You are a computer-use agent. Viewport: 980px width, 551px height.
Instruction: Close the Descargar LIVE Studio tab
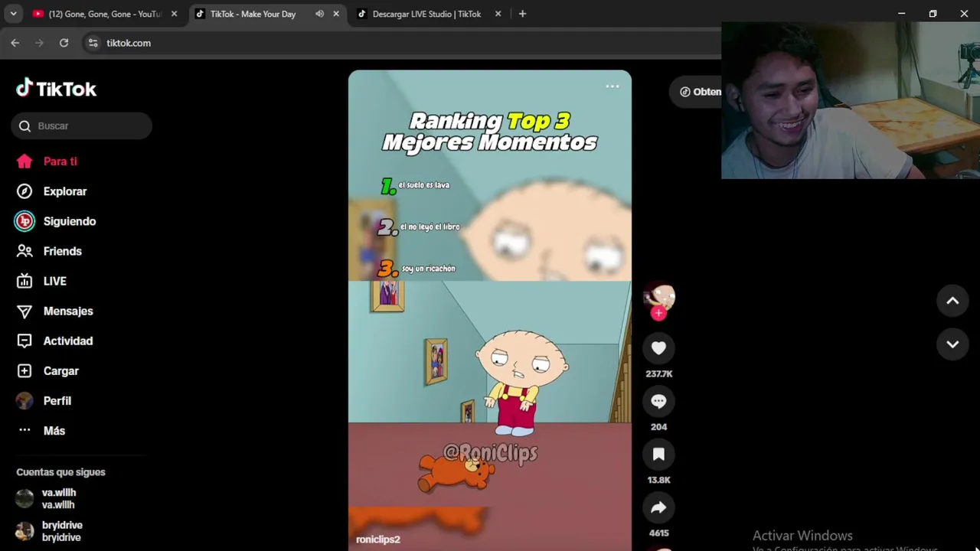498,14
